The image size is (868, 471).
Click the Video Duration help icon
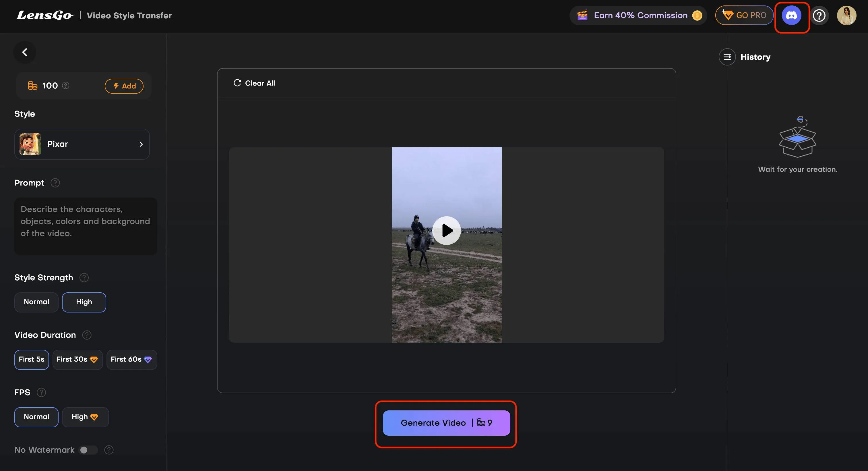87,335
